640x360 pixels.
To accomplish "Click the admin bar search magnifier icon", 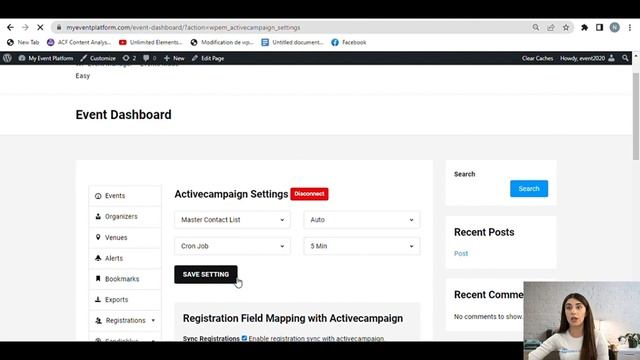I will tap(625, 58).
